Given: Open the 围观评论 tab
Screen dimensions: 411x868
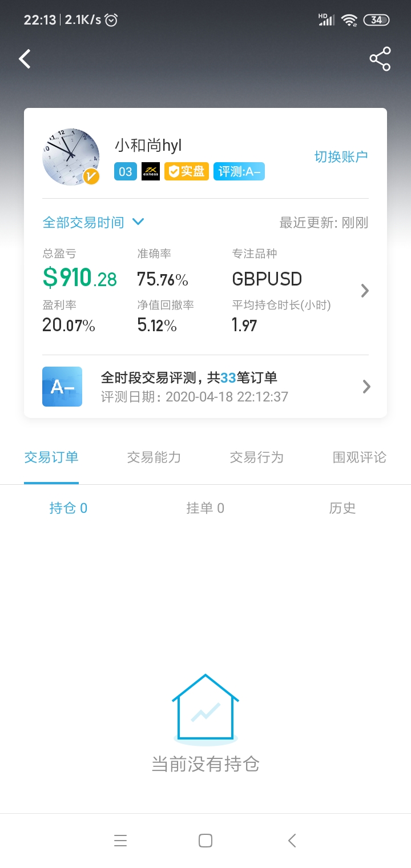Looking at the screenshot, I should pos(360,457).
